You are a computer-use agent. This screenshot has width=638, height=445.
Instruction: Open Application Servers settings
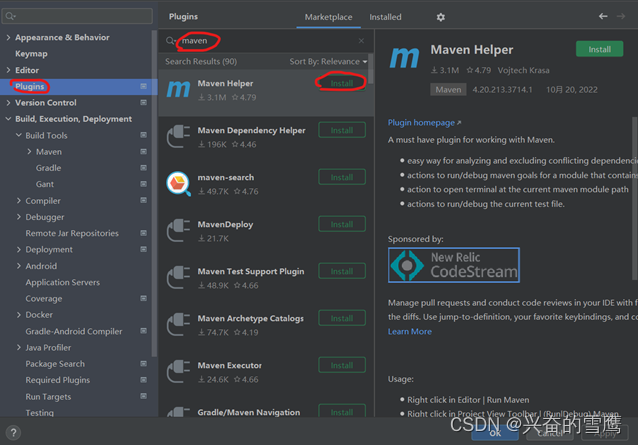[63, 282]
